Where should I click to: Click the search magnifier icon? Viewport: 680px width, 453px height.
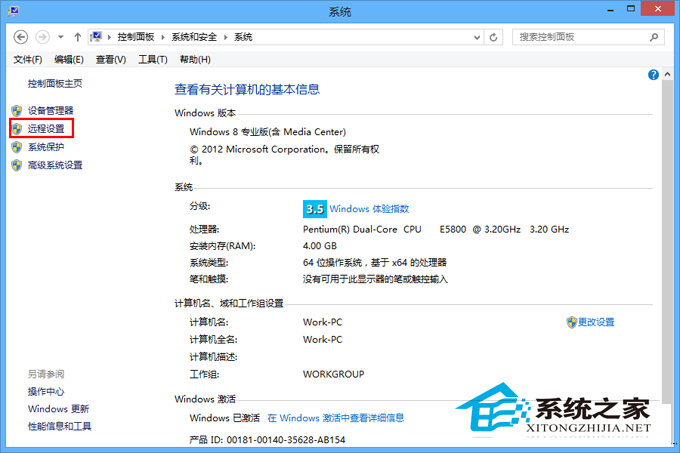pos(654,37)
